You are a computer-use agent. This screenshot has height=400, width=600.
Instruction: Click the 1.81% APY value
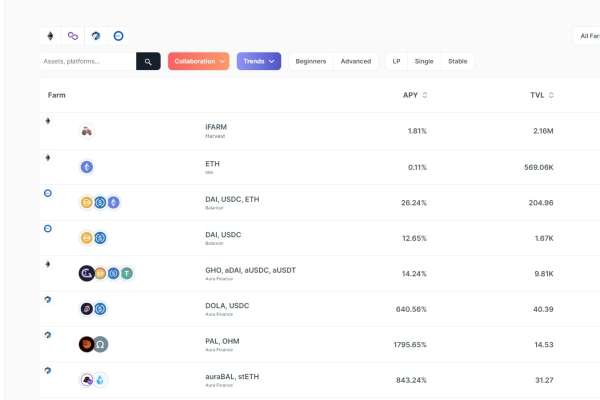click(417, 131)
